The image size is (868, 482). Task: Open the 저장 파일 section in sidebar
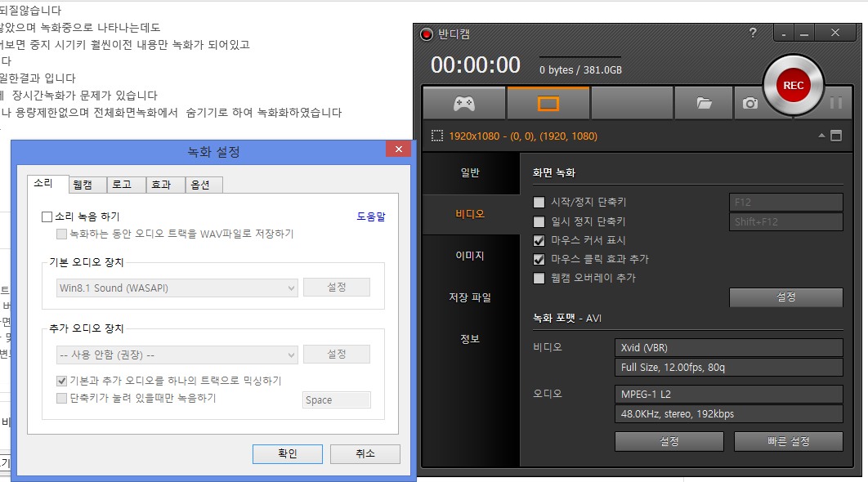point(471,297)
